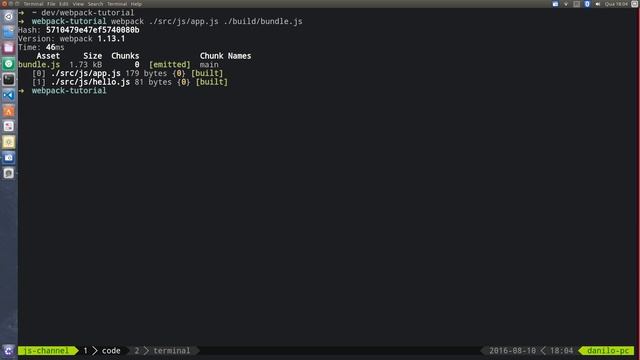This screenshot has height=360, width=640.
Task: Open the volume indicator in top panel
Action: 598,4
